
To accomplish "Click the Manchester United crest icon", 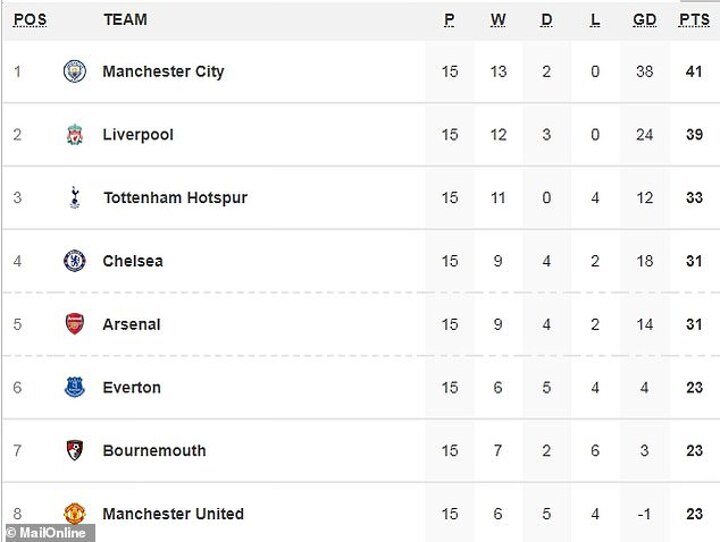I will 75,513.
